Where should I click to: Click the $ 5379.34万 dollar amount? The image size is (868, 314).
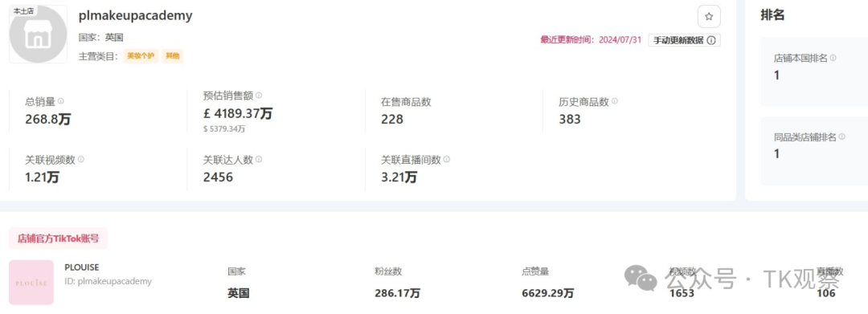pos(224,128)
